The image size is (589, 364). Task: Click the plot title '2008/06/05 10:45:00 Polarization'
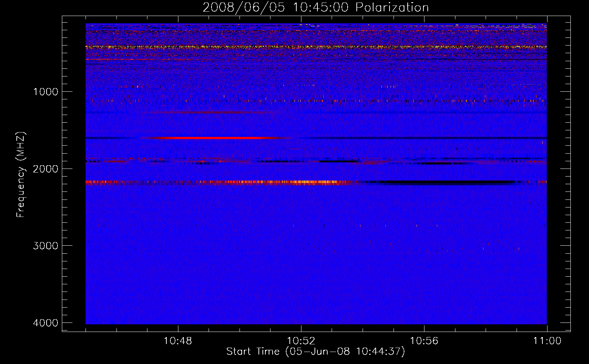(x=316, y=8)
